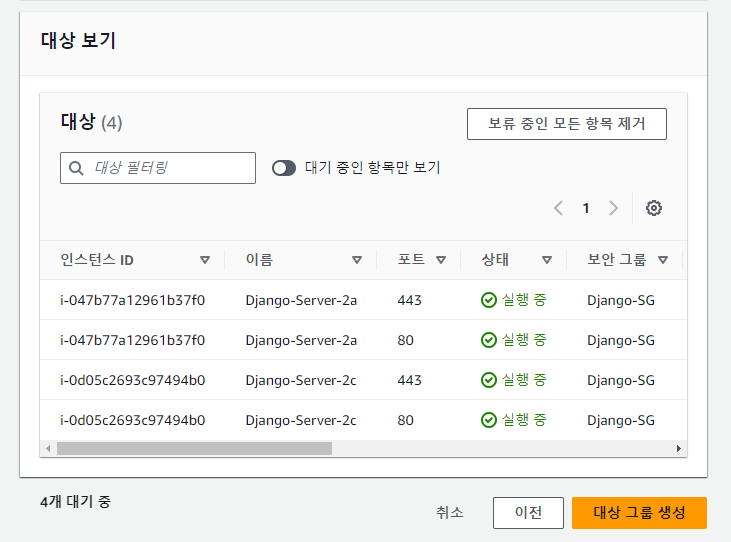Sort by 이름 column arrow
The width and height of the screenshot is (731, 542).
point(357,260)
